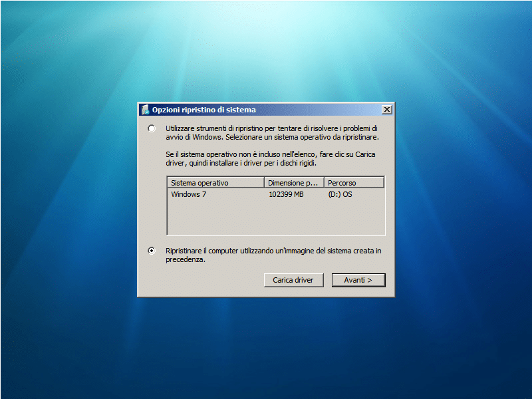Proceed with the Avanti button

(x=358, y=280)
